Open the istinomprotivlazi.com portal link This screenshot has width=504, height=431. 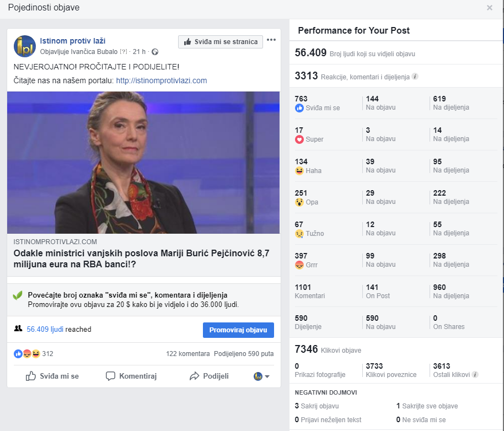162,80
